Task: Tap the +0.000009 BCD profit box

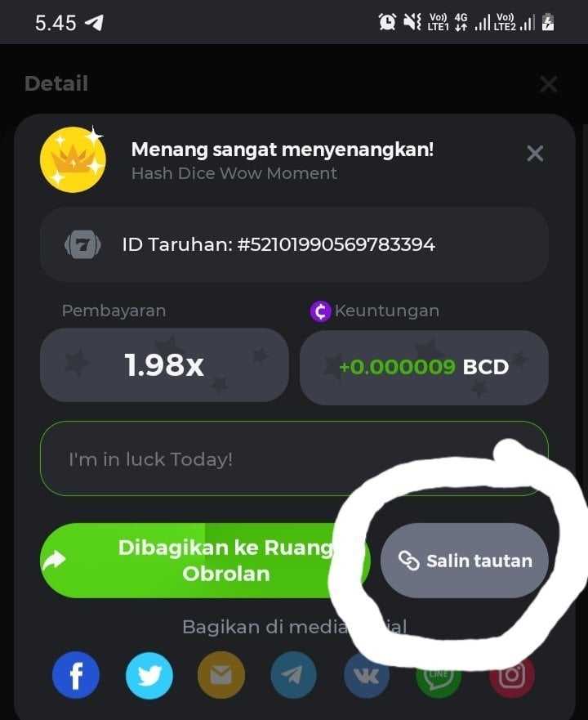Action: [x=424, y=367]
